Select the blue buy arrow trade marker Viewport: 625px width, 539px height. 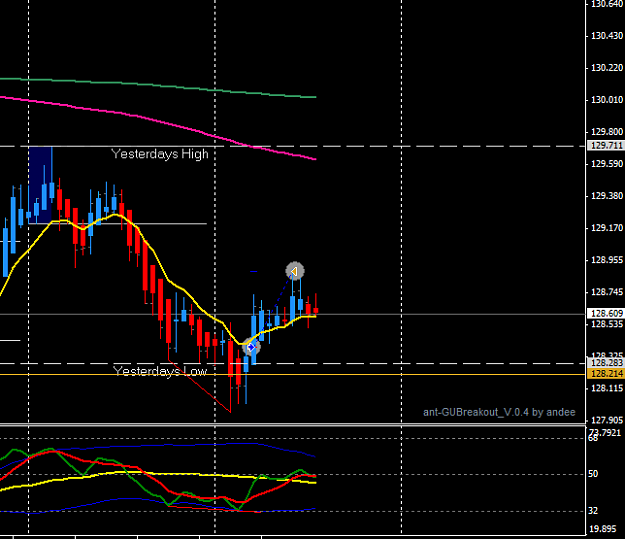pyautogui.click(x=251, y=347)
